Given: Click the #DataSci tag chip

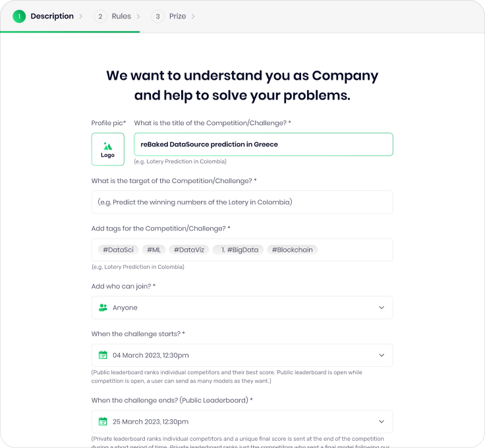Looking at the screenshot, I should [x=118, y=250].
